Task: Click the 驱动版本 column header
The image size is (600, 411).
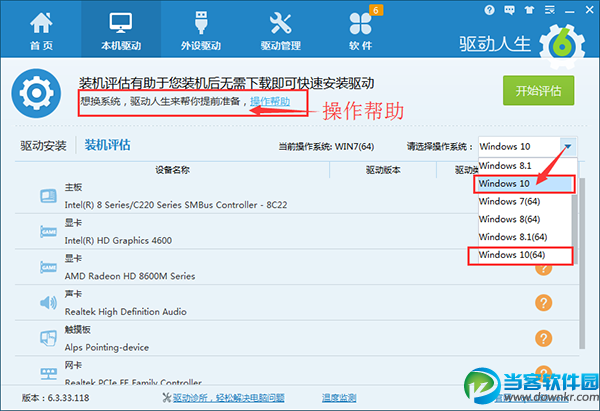Action: click(383, 170)
